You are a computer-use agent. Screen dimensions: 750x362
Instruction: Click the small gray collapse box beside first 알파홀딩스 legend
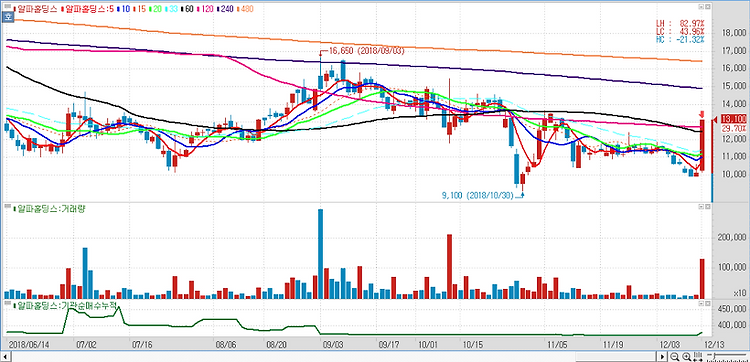[7, 6]
